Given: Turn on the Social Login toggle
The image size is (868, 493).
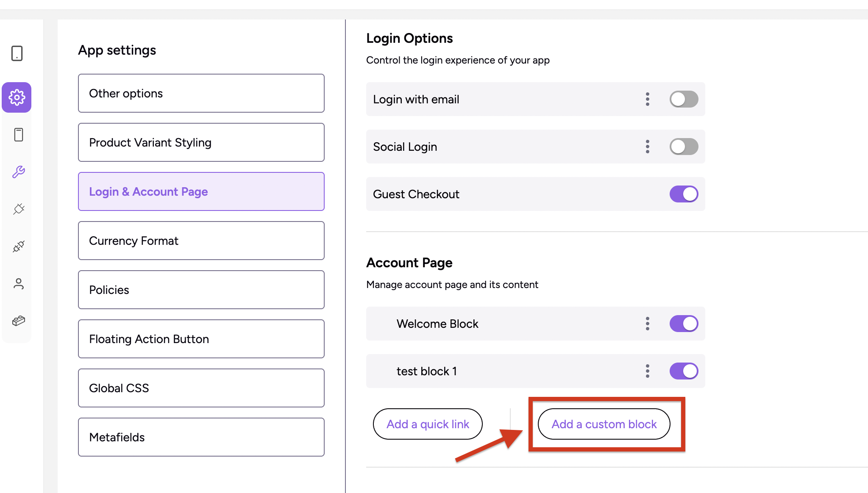Looking at the screenshot, I should 684,147.
